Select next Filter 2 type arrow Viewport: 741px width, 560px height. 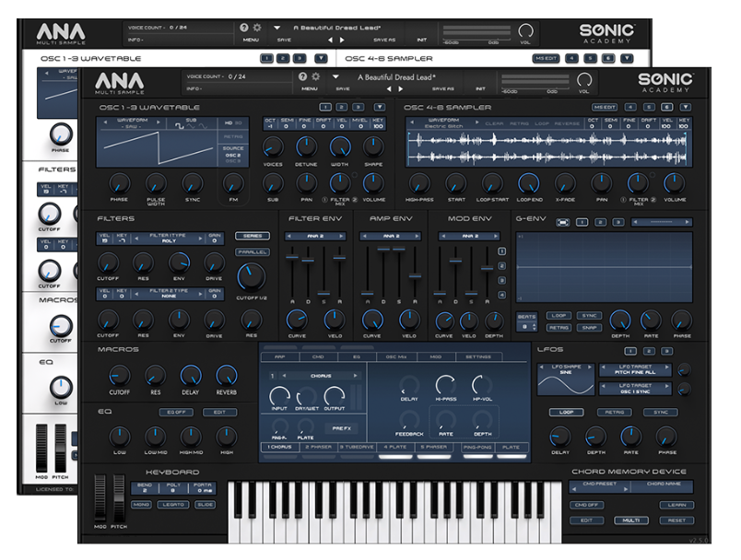(x=200, y=294)
